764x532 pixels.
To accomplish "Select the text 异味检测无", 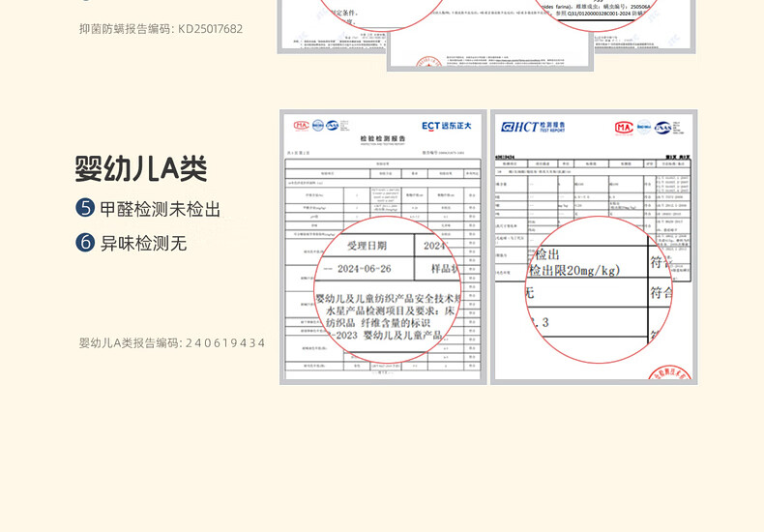I will point(144,243).
